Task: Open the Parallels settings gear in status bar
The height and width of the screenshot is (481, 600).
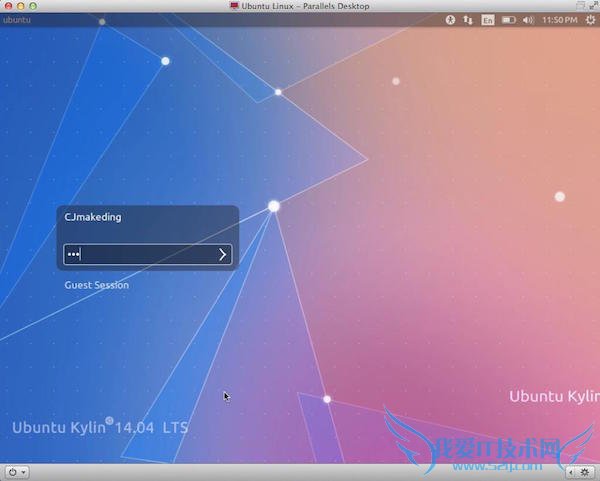Action: pos(585,473)
